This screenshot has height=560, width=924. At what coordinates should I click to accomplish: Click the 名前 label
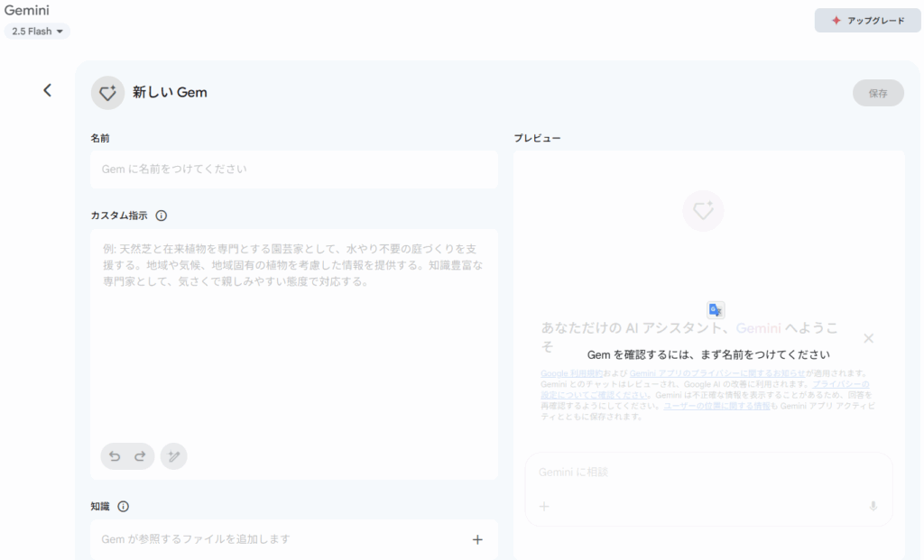100,138
